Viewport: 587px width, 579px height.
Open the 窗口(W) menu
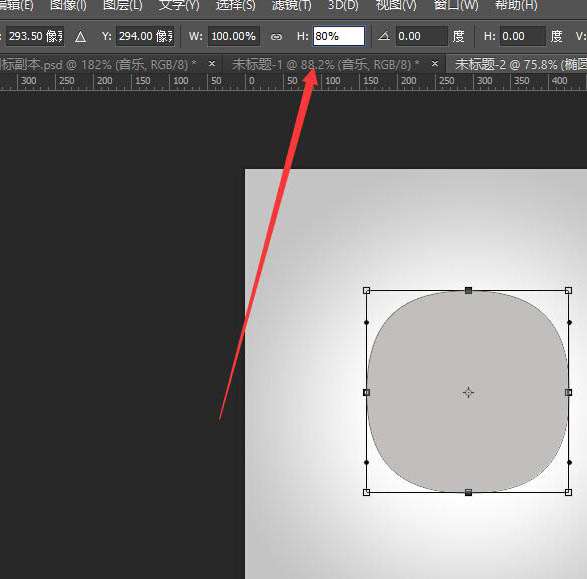(x=456, y=5)
